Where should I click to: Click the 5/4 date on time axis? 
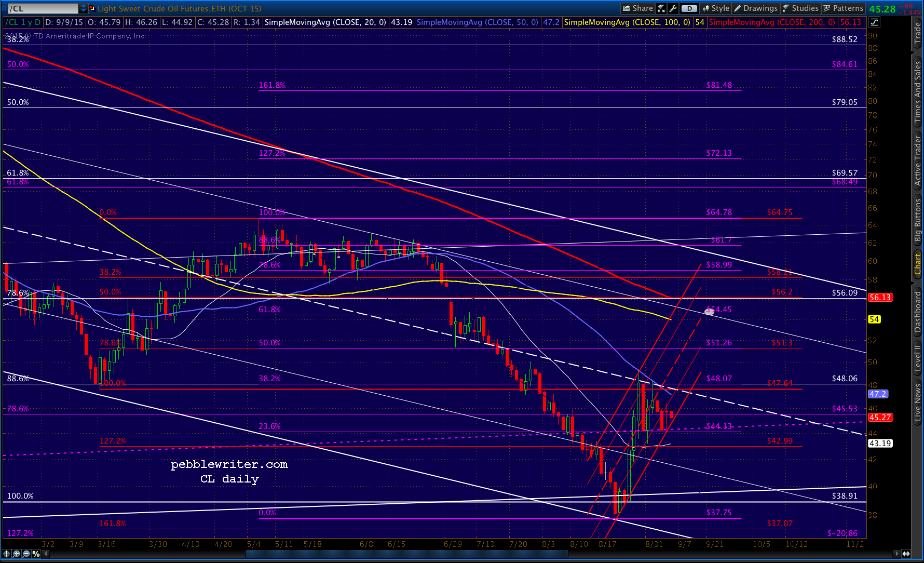pyautogui.click(x=254, y=544)
